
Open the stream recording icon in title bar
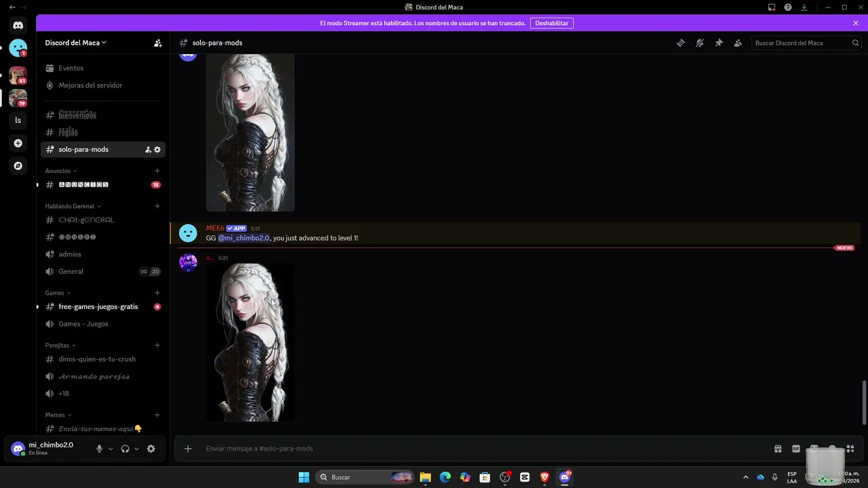coord(772,7)
